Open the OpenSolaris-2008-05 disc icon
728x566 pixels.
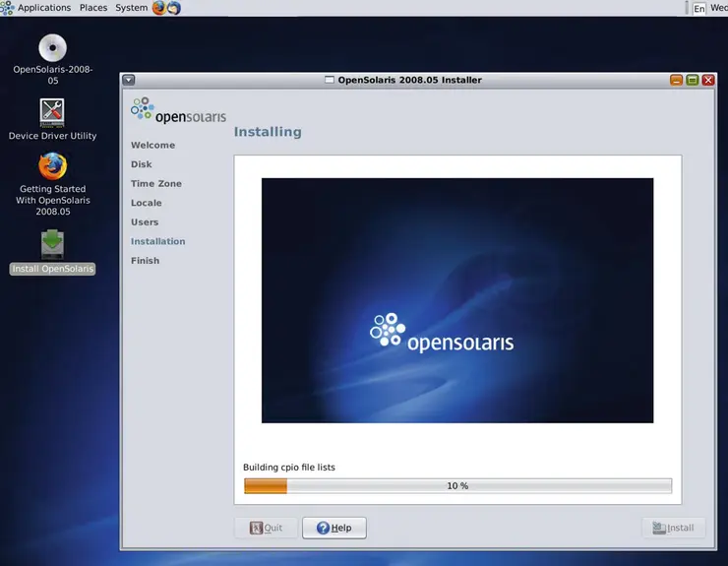(52, 48)
